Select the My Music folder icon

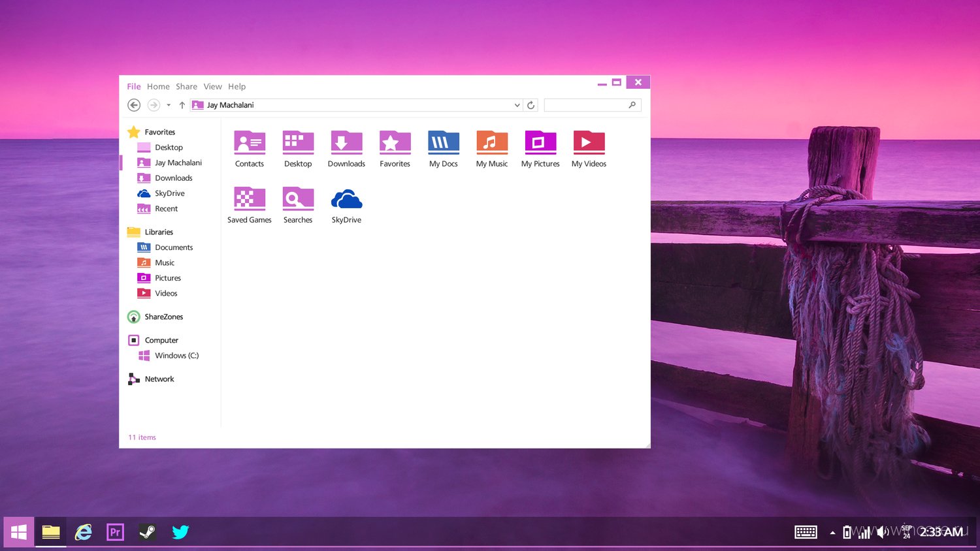[492, 142]
